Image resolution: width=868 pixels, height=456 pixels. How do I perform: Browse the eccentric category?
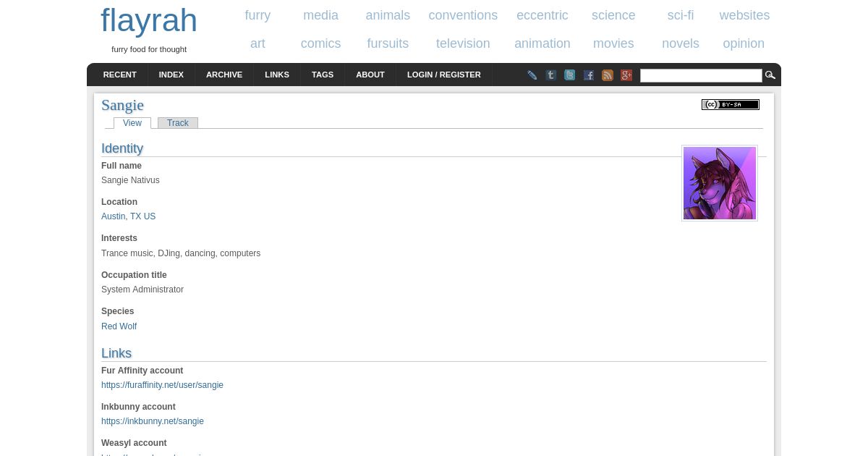[542, 15]
